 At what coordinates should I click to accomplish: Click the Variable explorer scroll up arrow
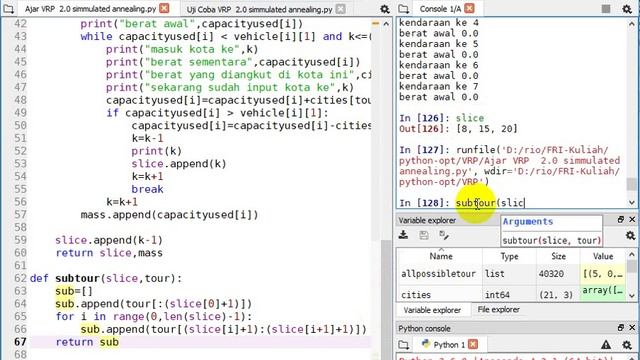click(x=631, y=254)
